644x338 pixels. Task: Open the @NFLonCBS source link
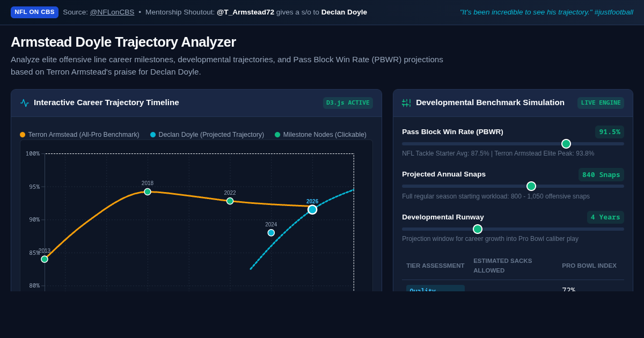point(112,12)
